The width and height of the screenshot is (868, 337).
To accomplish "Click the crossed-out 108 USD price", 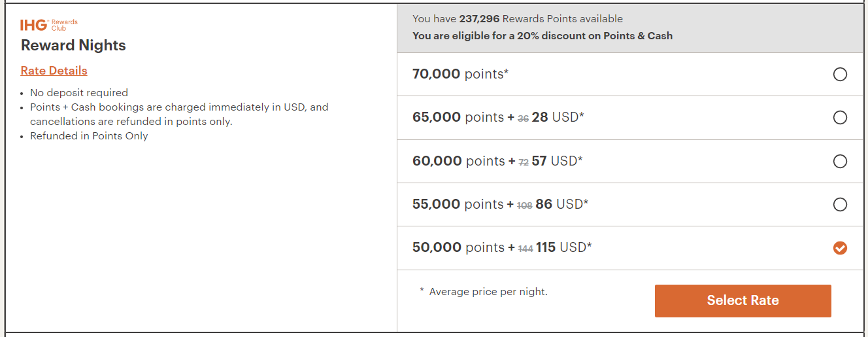I will click(524, 205).
